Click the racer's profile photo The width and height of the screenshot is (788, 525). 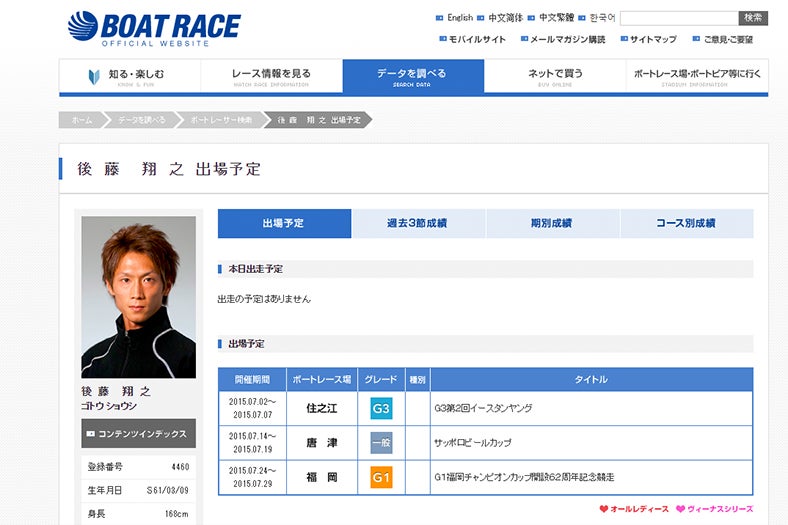[x=138, y=297]
